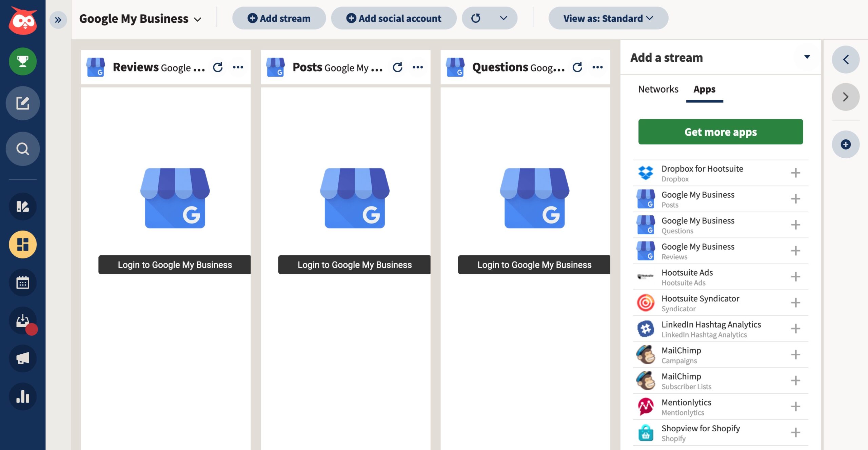
Task: Click the Google My Business store logo in Posts
Action: pos(355,198)
